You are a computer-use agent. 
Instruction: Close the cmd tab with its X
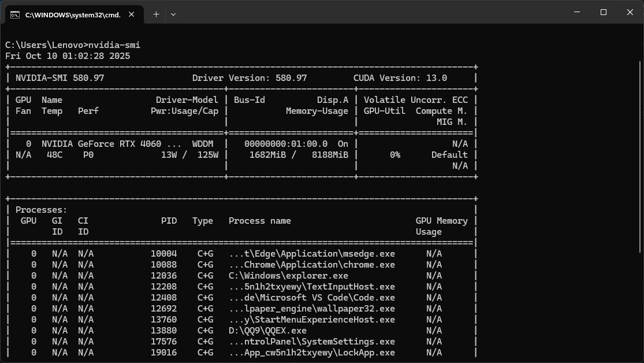click(x=132, y=14)
